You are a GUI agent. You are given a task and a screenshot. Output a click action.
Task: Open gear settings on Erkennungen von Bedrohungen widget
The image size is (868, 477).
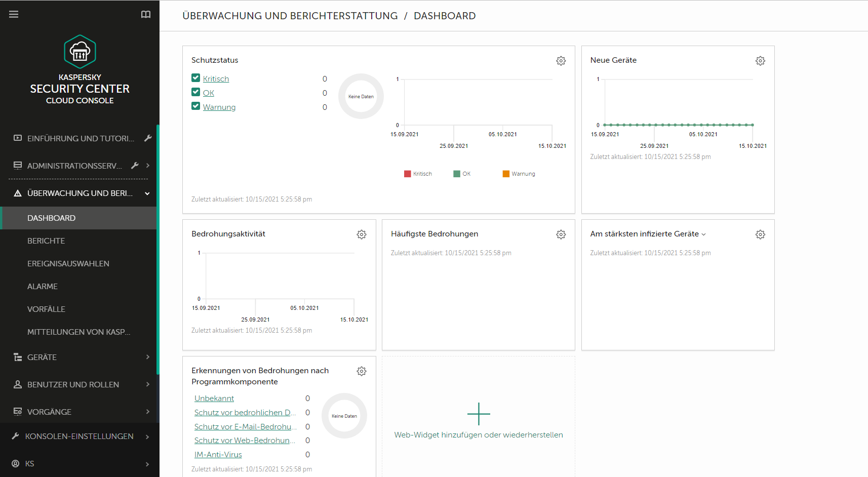(361, 371)
